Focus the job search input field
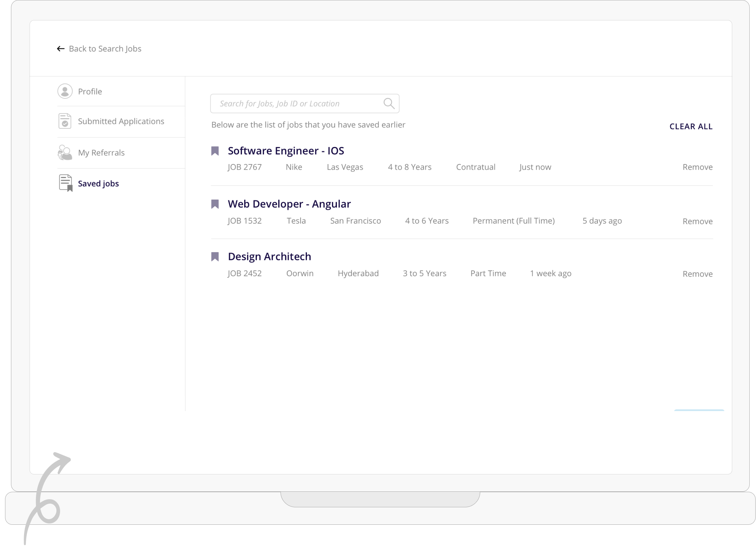 point(298,104)
